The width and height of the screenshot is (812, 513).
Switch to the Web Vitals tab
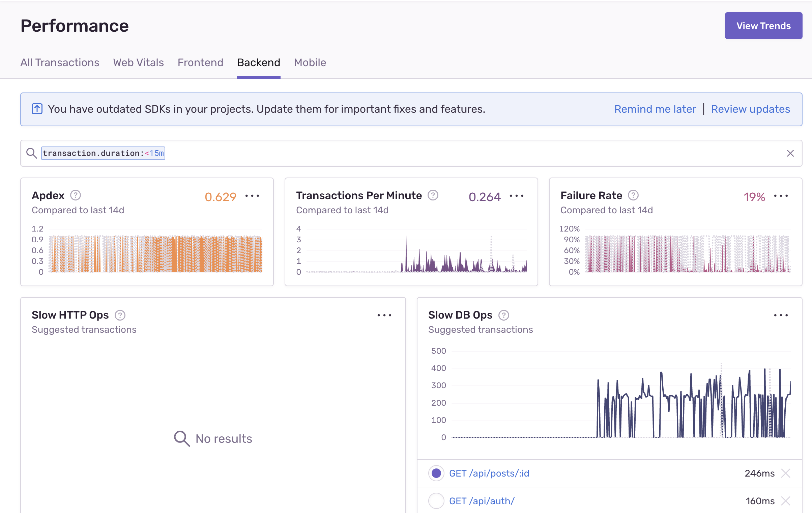138,62
